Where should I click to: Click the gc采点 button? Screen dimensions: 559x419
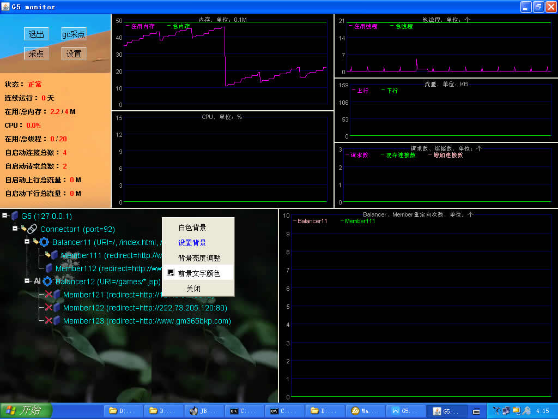point(73,34)
